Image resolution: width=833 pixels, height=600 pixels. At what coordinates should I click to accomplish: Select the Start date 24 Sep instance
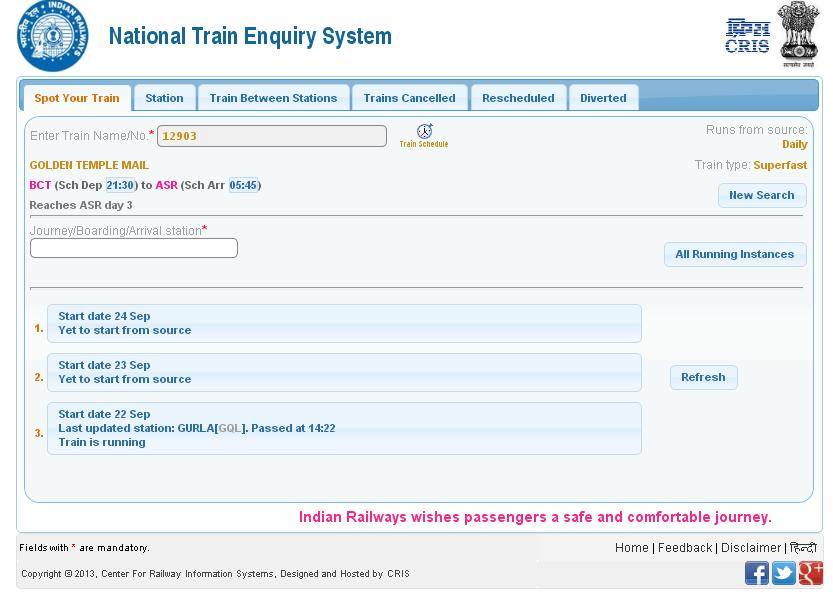pyautogui.click(x=344, y=324)
